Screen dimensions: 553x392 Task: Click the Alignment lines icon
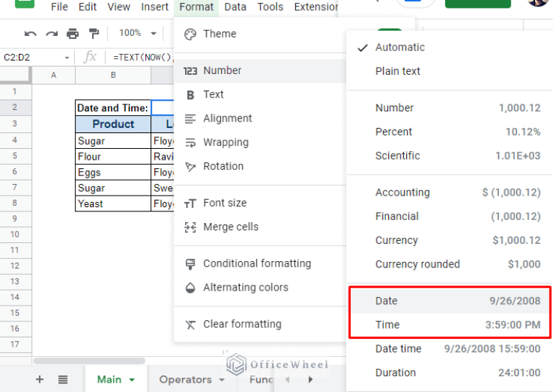[x=190, y=119]
